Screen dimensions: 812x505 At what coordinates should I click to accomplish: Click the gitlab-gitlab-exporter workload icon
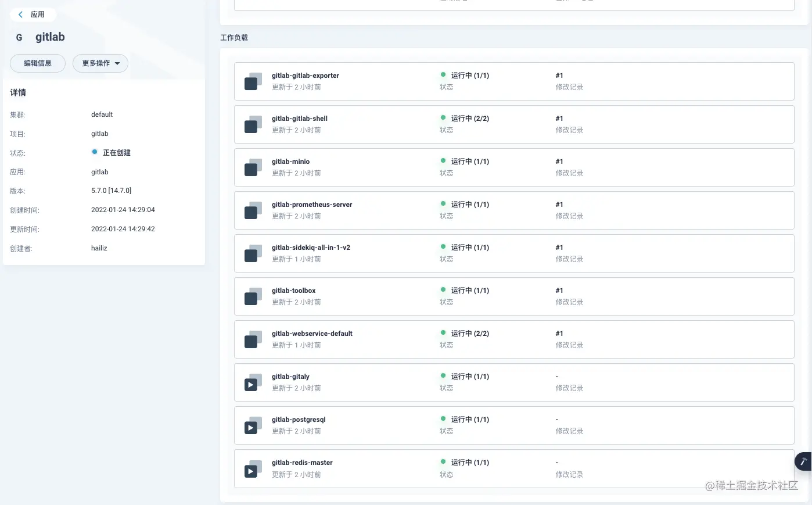point(253,81)
